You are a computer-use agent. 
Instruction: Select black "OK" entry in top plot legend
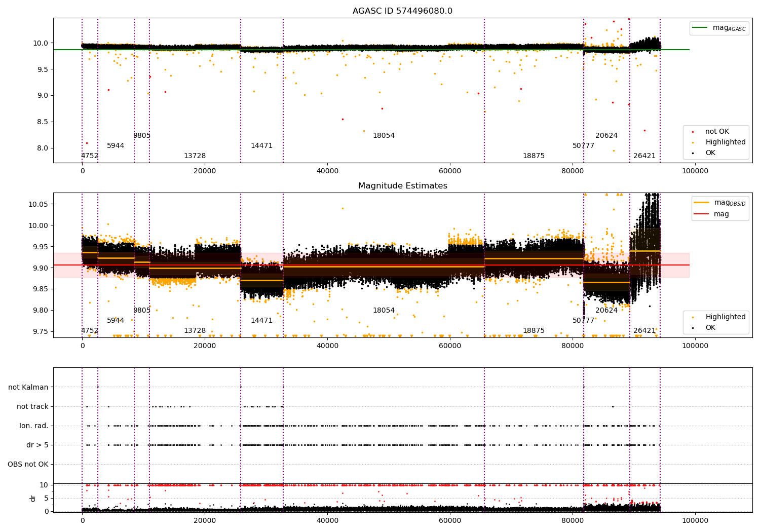click(704, 153)
